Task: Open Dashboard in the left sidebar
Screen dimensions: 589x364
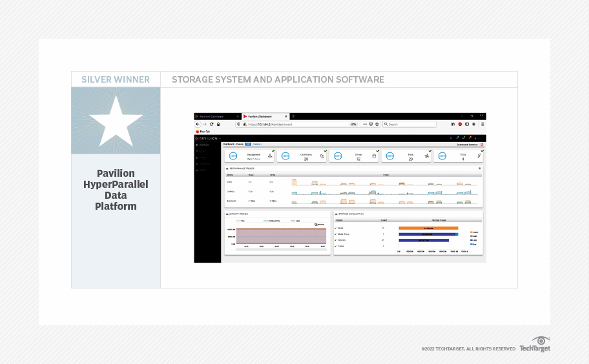Action: (x=204, y=145)
